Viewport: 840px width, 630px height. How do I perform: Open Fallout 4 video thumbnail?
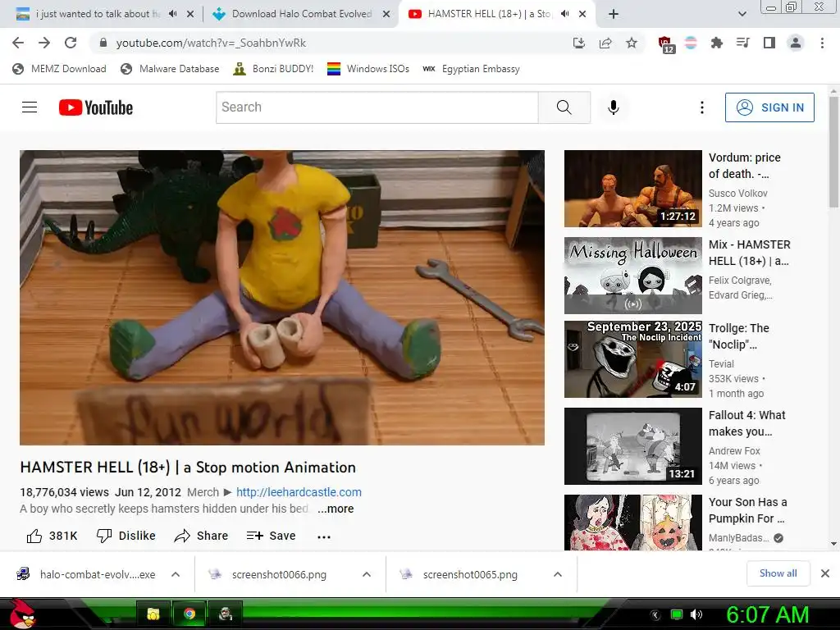click(x=632, y=446)
